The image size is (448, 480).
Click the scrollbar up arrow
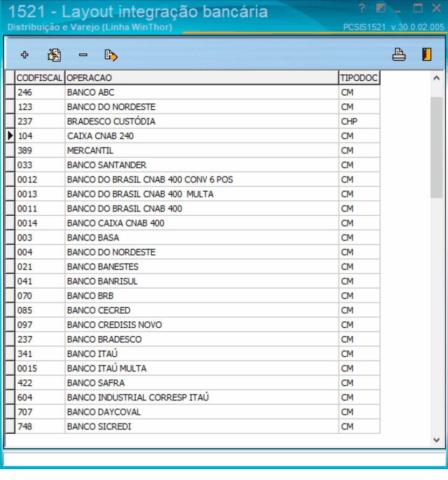pos(437,78)
